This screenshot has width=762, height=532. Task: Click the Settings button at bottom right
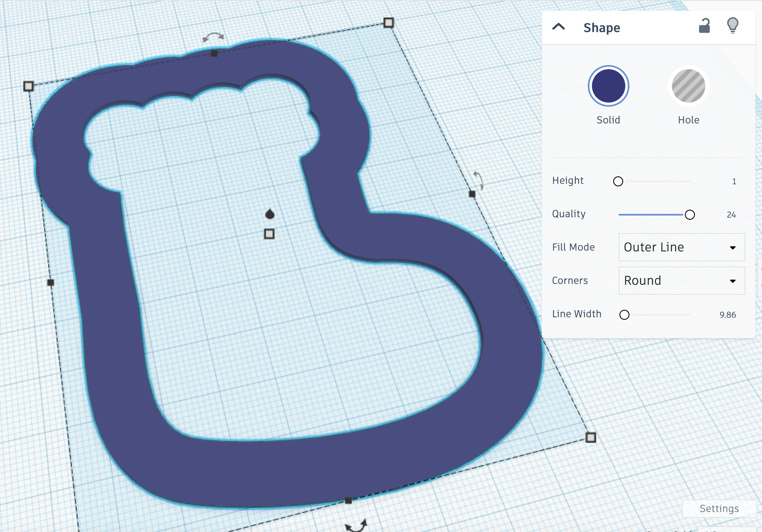click(x=719, y=509)
